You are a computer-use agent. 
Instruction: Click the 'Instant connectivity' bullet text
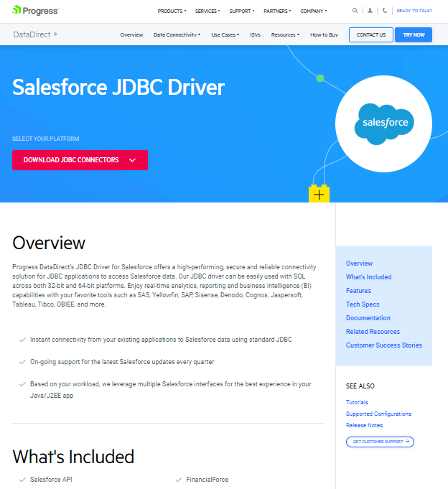[x=161, y=340]
